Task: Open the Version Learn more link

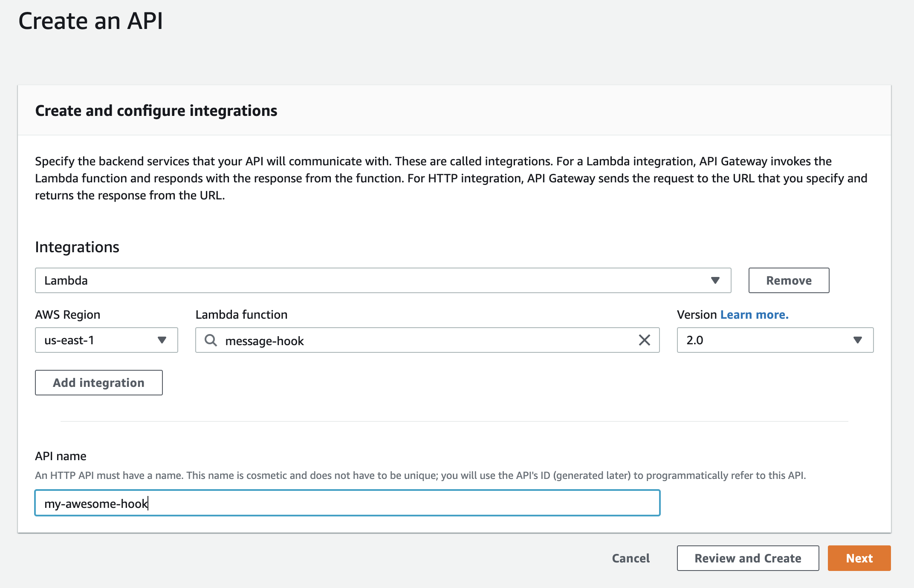Action: [x=754, y=314]
